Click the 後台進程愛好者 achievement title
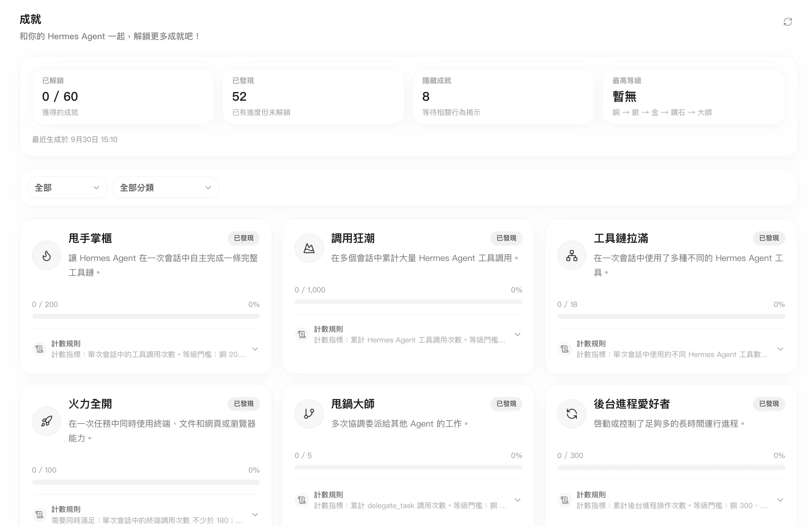 pos(632,404)
